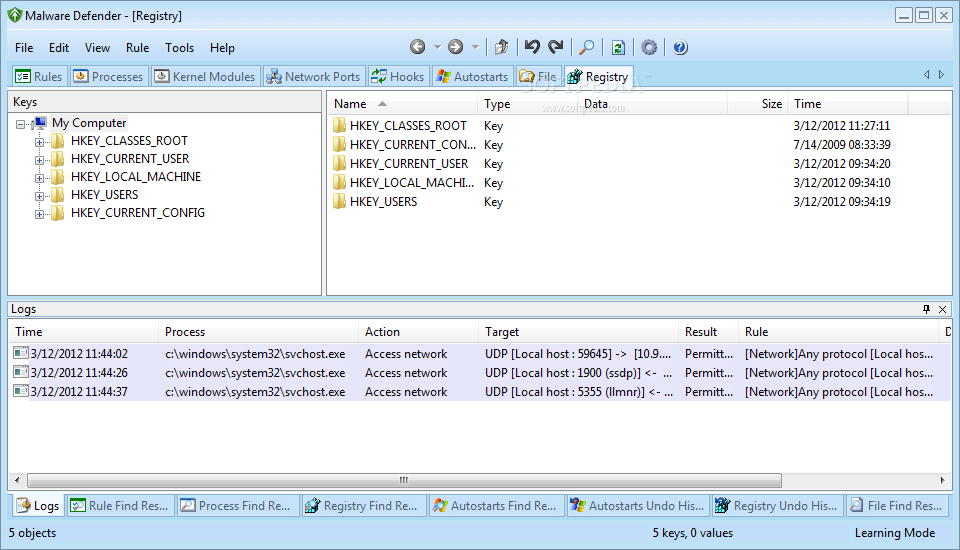This screenshot has width=960, height=550.
Task: Switch to the File tab
Action: point(539,77)
